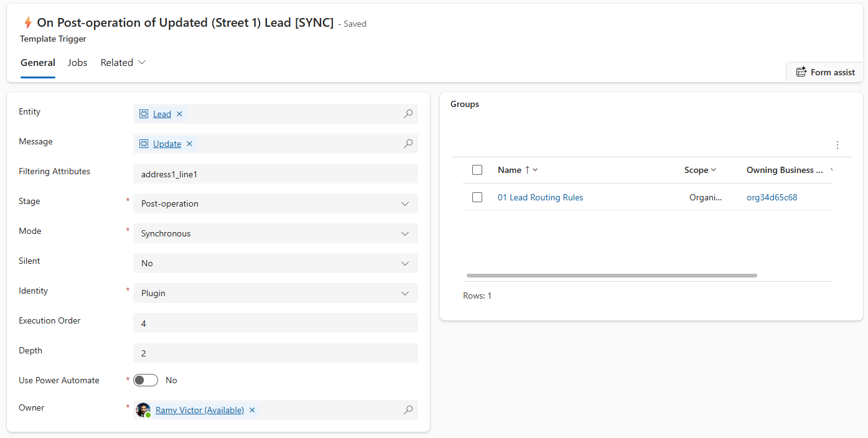This screenshot has height=438, width=868.
Task: Click the Filtering Attributes input field
Action: click(275, 174)
